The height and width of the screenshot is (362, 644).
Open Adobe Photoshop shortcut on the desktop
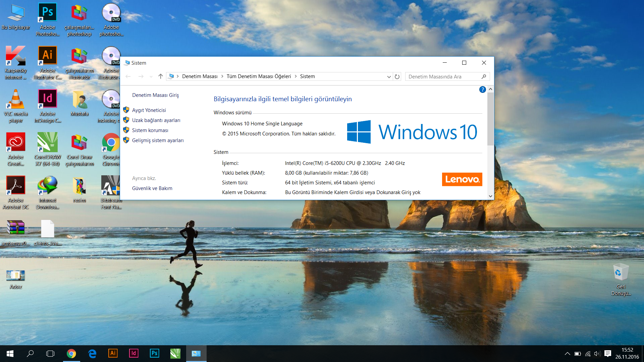[47, 19]
